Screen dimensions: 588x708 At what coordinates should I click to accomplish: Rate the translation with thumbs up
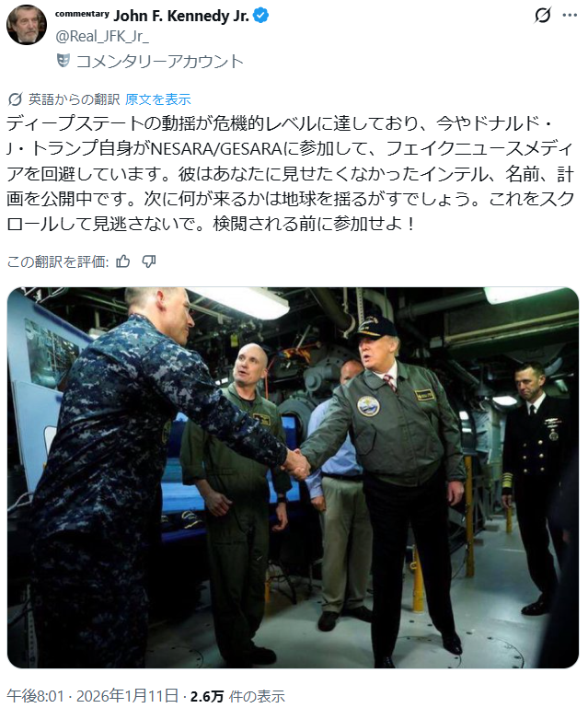122,261
